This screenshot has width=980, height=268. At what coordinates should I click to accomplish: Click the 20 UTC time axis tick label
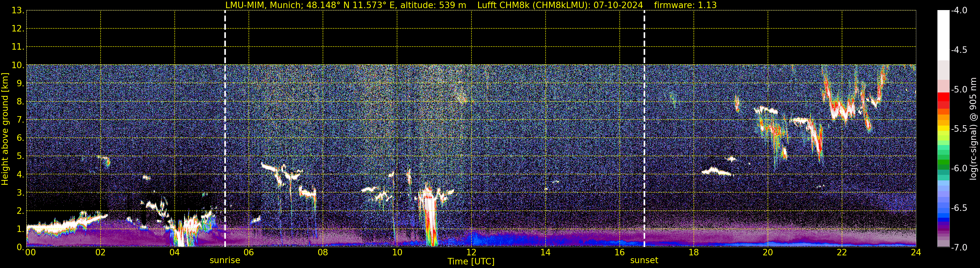point(768,252)
